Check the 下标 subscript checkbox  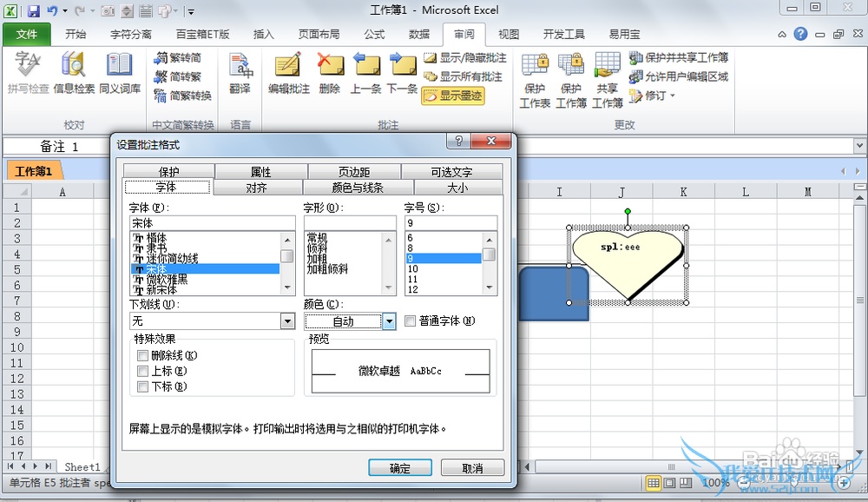click(x=143, y=386)
